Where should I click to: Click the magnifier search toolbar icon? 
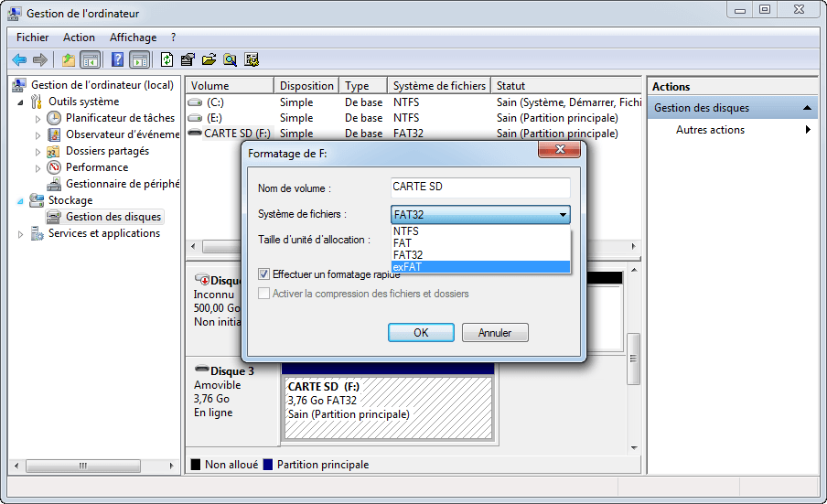230,59
